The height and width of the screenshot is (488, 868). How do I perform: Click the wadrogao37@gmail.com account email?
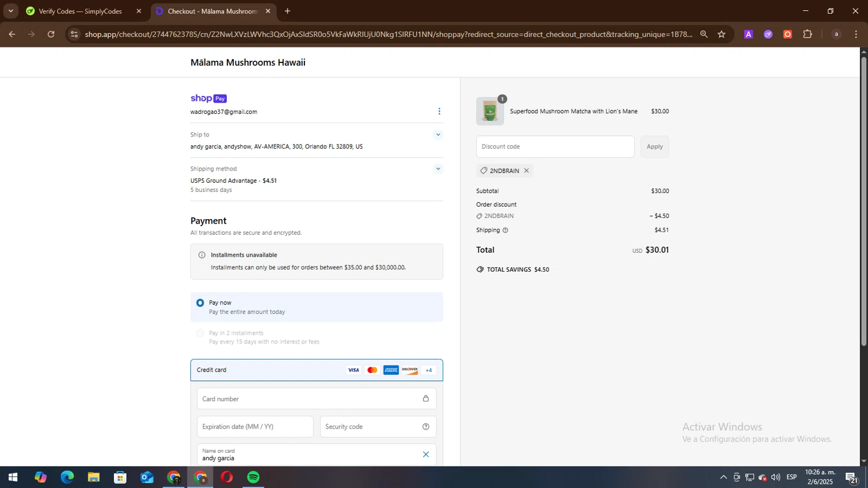(x=223, y=112)
